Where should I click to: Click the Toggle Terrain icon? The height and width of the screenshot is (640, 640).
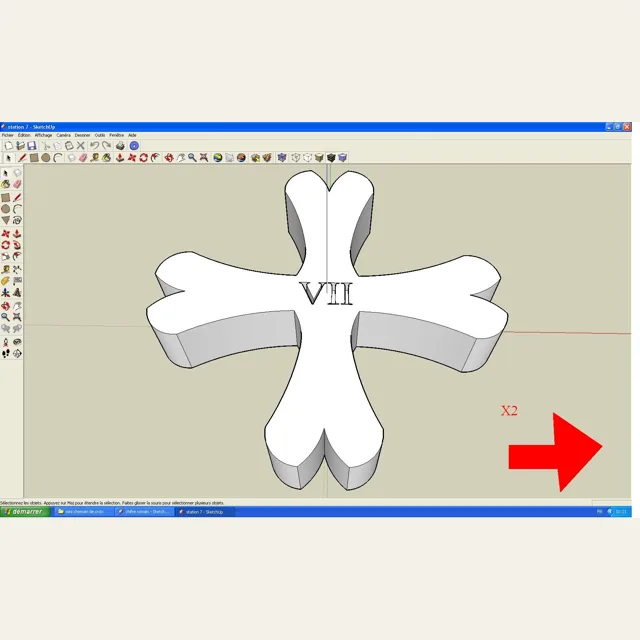229,158
